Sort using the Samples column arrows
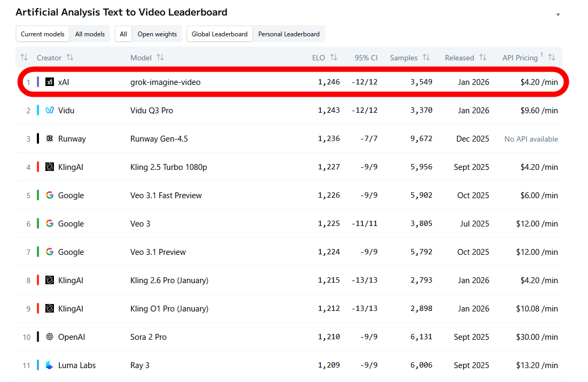Image resolution: width=588 pixels, height=382 pixels. pyautogui.click(x=426, y=58)
